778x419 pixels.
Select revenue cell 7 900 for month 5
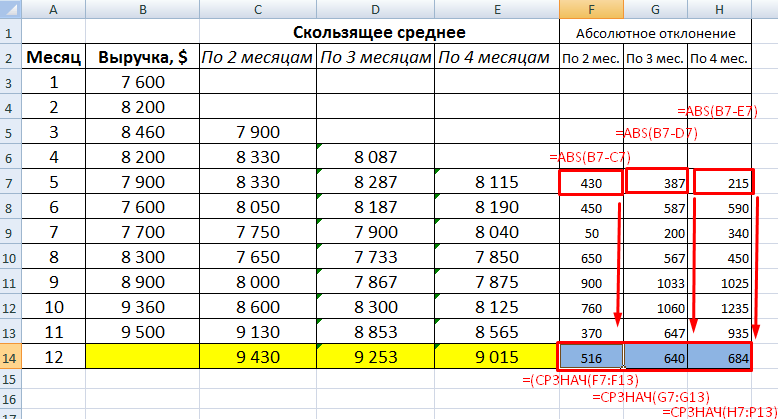(x=142, y=182)
